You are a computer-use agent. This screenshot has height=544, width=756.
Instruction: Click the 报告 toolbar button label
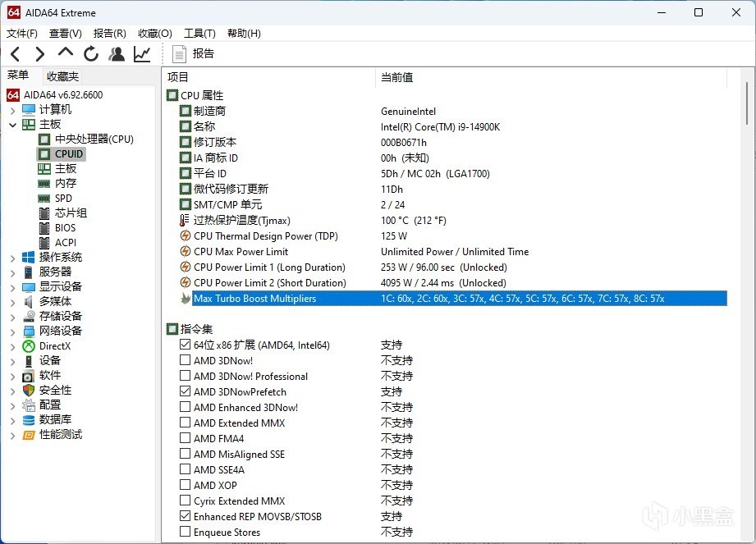coord(204,53)
